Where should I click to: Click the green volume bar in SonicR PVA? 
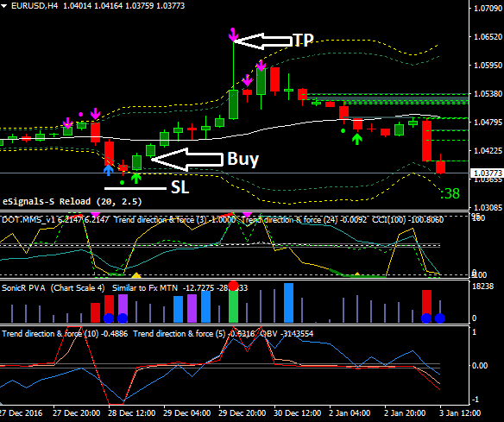(233, 305)
